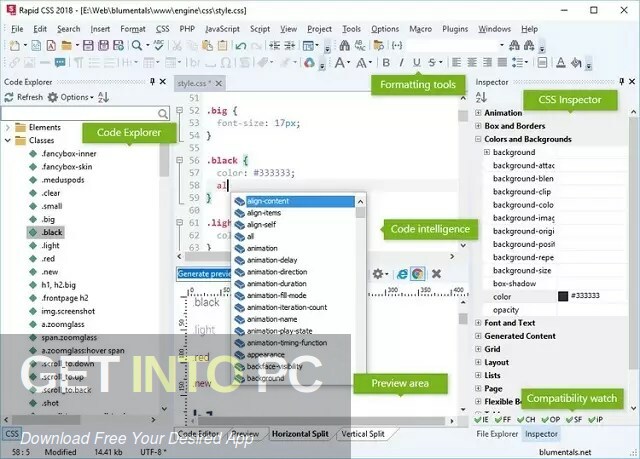Toggle the SF compatibility check
The image size is (640, 459).
[x=574, y=419]
